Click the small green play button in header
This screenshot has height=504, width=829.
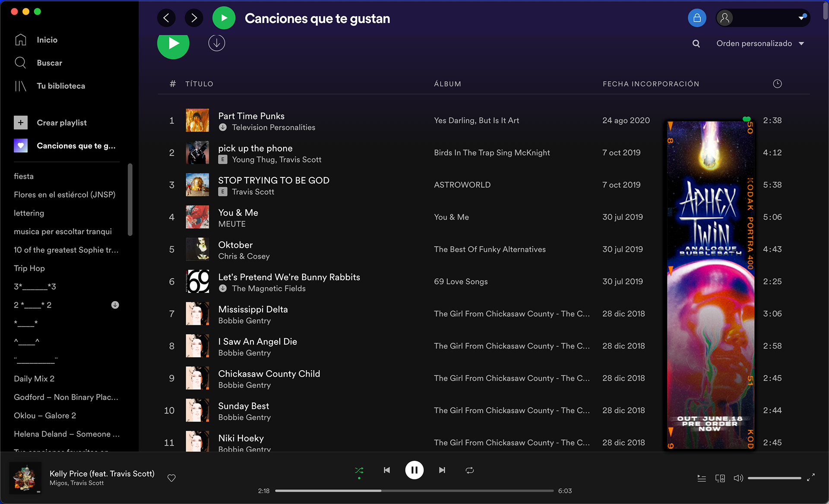tap(224, 18)
